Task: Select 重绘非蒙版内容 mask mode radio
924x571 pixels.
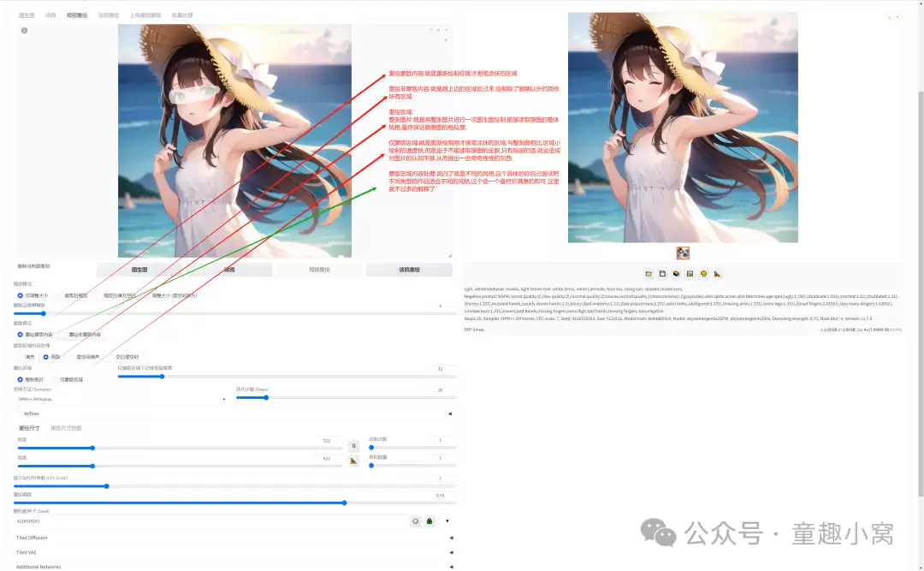Action: 80,335
